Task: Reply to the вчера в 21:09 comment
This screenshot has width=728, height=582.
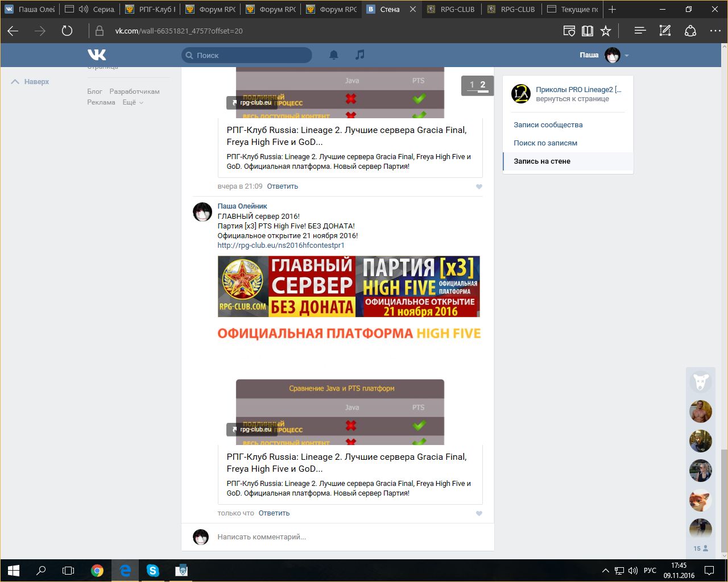Action: [283, 186]
